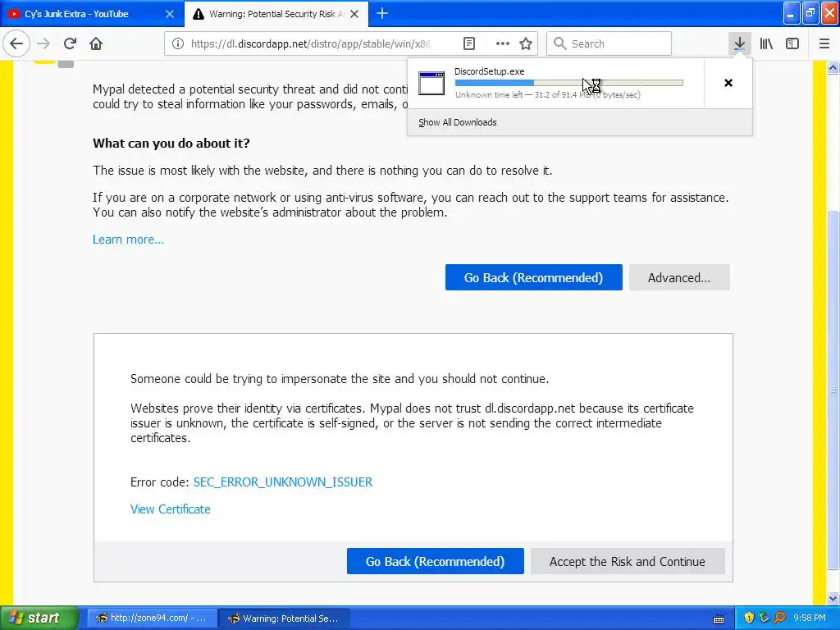The height and width of the screenshot is (630, 840).
Task: Open the library bookshelf icon
Action: pyautogui.click(x=766, y=43)
